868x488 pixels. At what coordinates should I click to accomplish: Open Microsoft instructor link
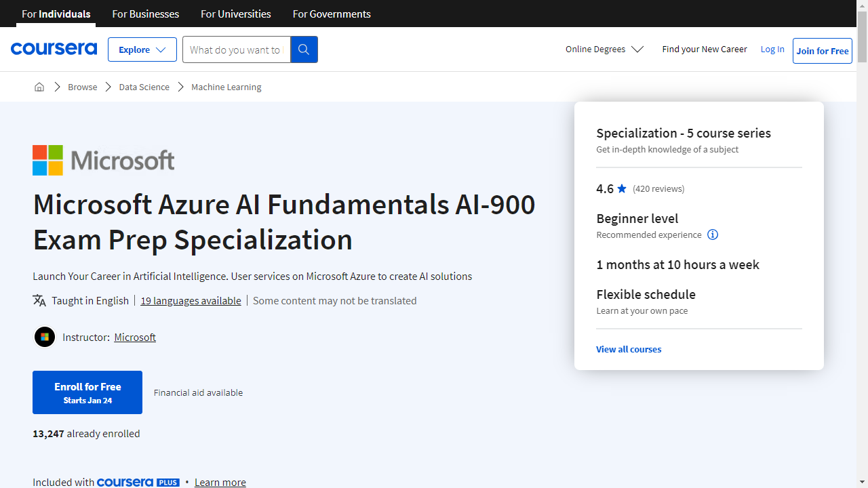[135, 337]
